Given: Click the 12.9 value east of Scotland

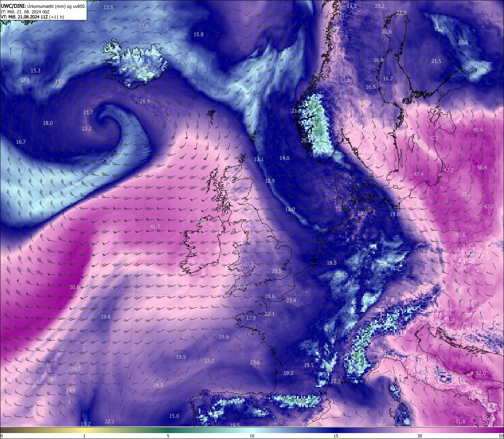Looking at the screenshot, I should [270, 181].
